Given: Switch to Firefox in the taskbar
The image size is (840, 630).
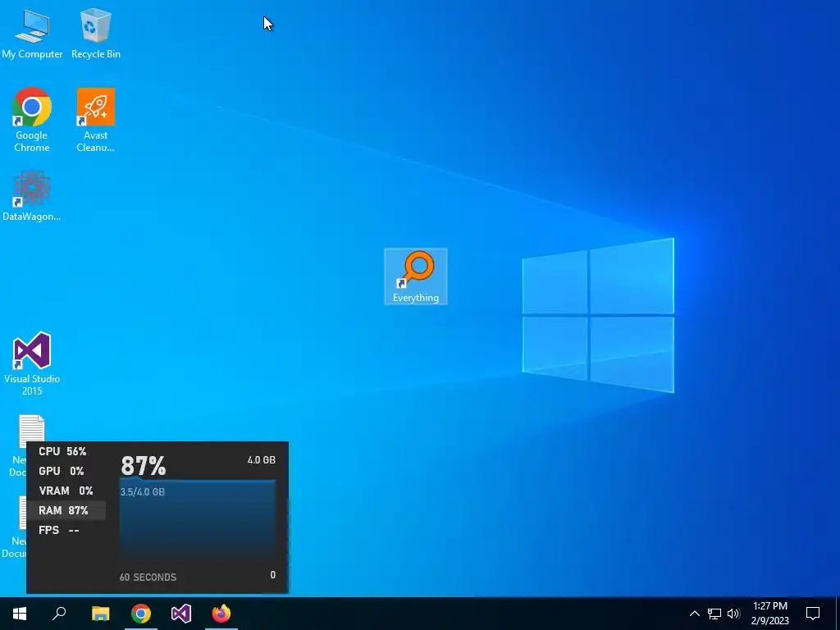Looking at the screenshot, I should 221,614.
